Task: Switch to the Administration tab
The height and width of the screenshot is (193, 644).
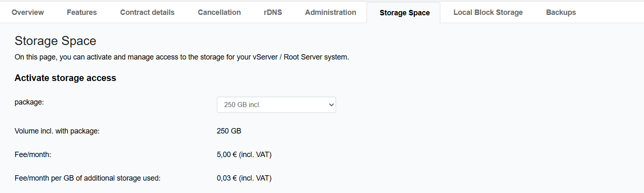Action: point(330,12)
